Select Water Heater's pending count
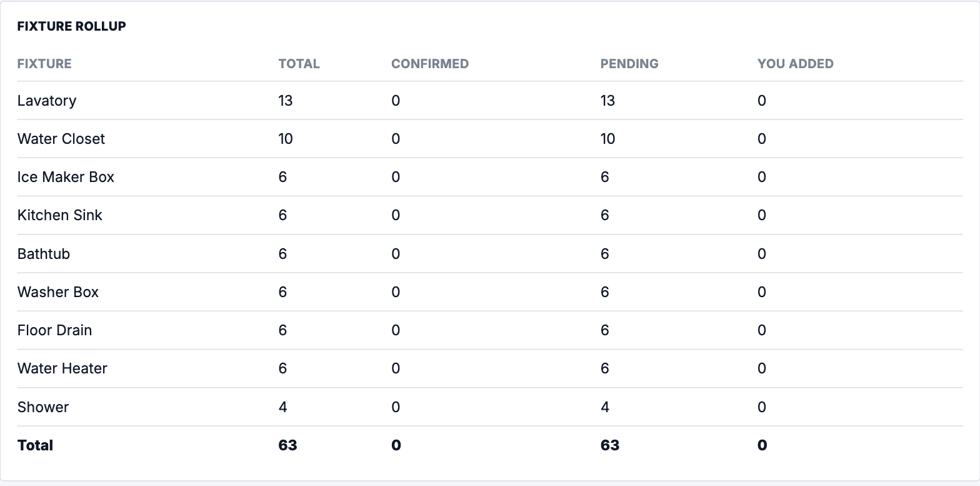 click(604, 368)
